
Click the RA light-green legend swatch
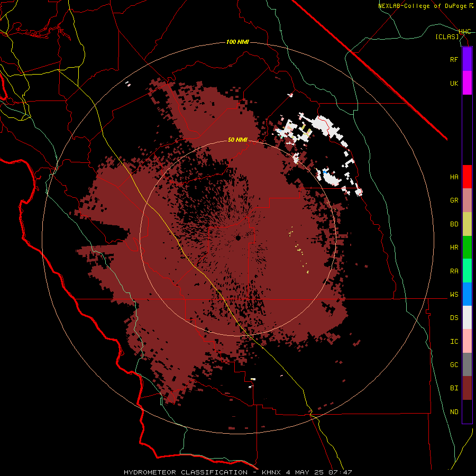click(x=467, y=271)
